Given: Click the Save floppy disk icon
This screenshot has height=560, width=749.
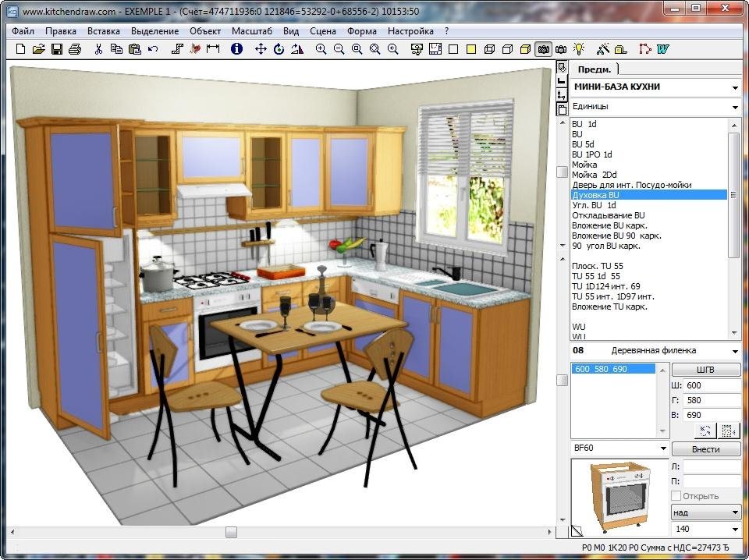Looking at the screenshot, I should coord(57,49).
